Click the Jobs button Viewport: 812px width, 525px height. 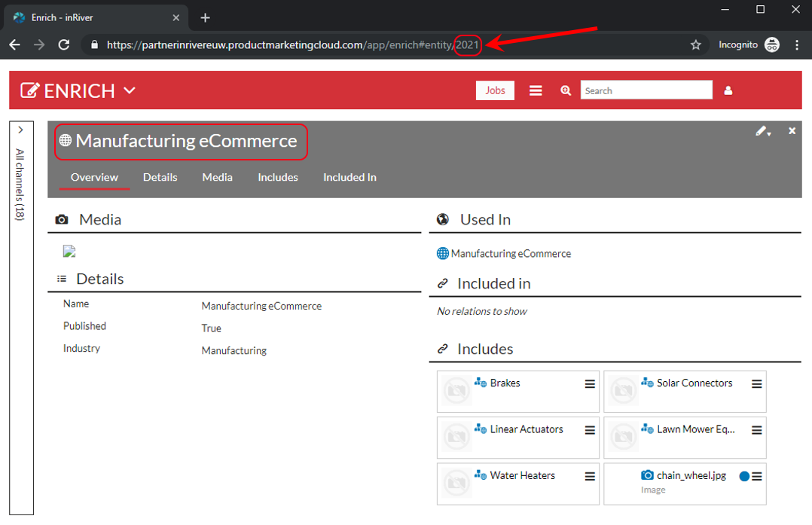[495, 90]
